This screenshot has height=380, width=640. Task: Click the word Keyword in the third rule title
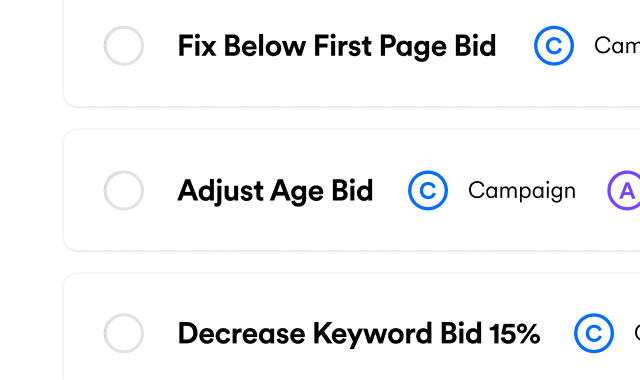(x=372, y=335)
